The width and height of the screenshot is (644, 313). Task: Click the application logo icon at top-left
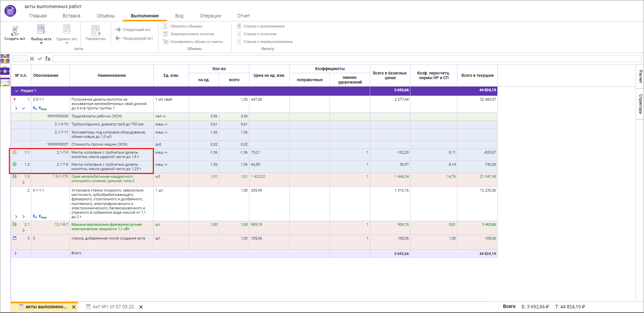tap(10, 11)
